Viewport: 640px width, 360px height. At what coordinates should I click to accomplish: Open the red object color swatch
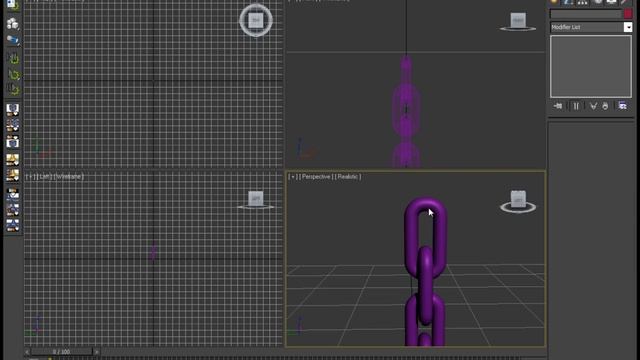tap(628, 14)
